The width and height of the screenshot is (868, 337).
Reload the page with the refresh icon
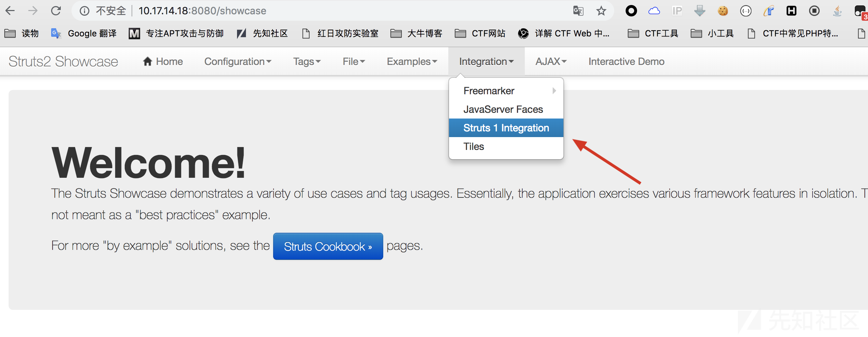click(56, 11)
